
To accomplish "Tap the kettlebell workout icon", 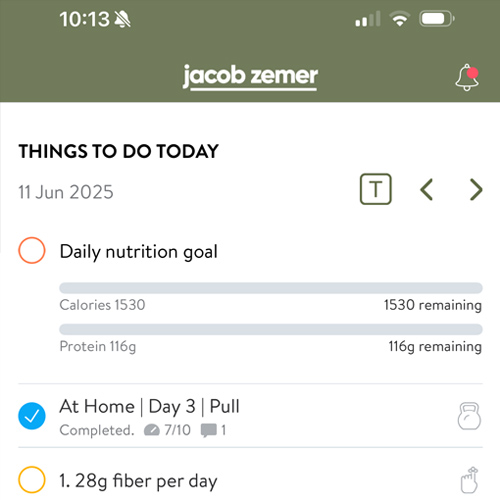I will pyautogui.click(x=469, y=416).
